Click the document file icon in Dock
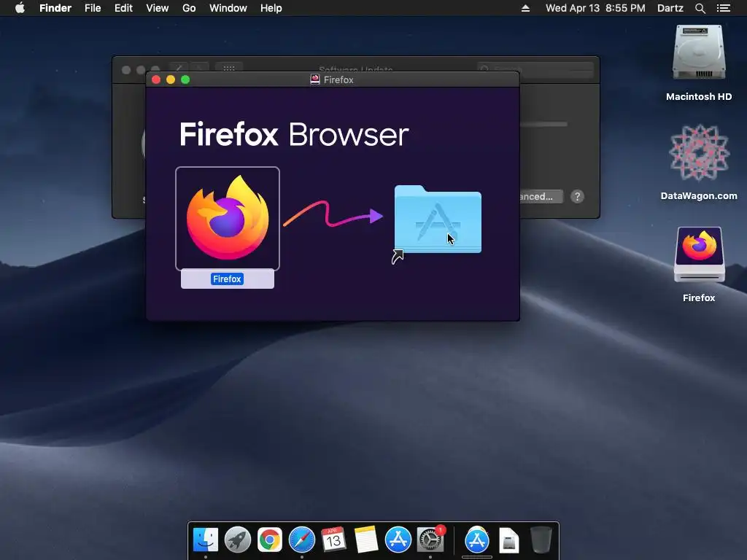Viewport: 747px width, 560px height. (x=508, y=541)
